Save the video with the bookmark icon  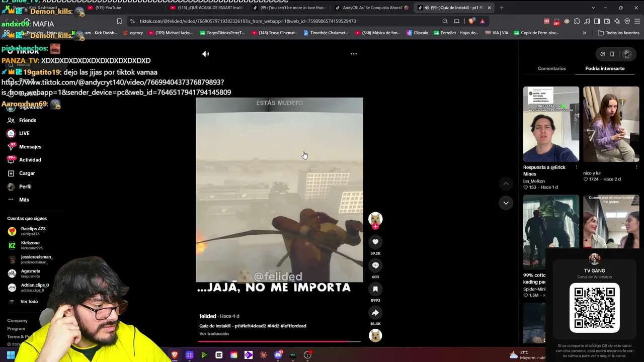tap(375, 289)
